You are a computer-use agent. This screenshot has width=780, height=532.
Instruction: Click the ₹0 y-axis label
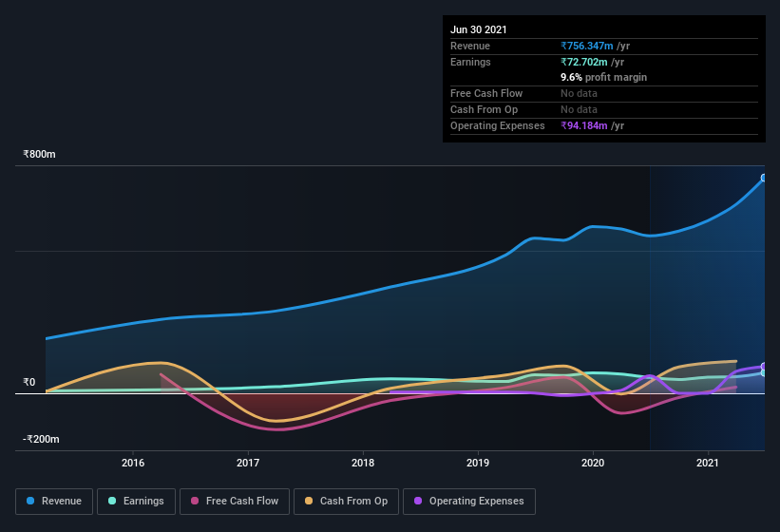pos(29,382)
